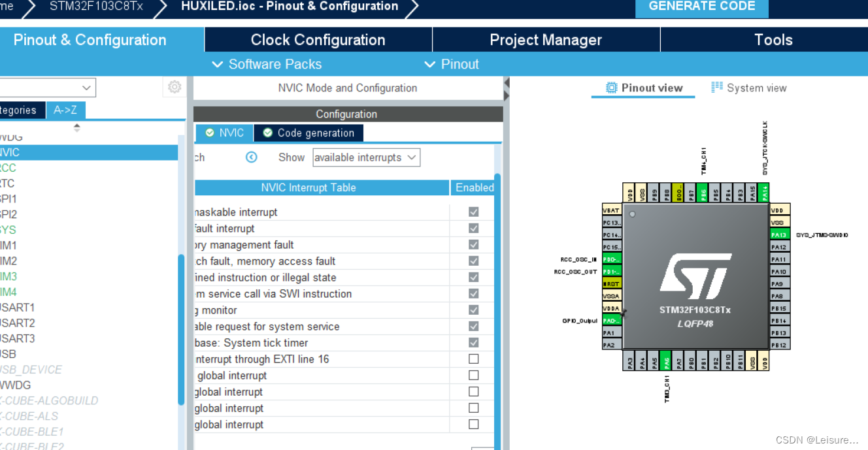868x450 pixels.
Task: Toggle the memory access fault checkbox
Action: coord(473,261)
